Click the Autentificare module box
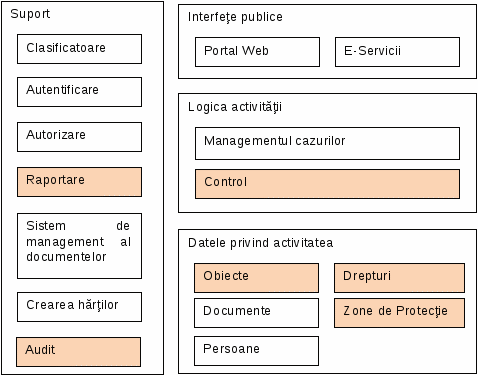The image size is (478, 375). (79, 92)
